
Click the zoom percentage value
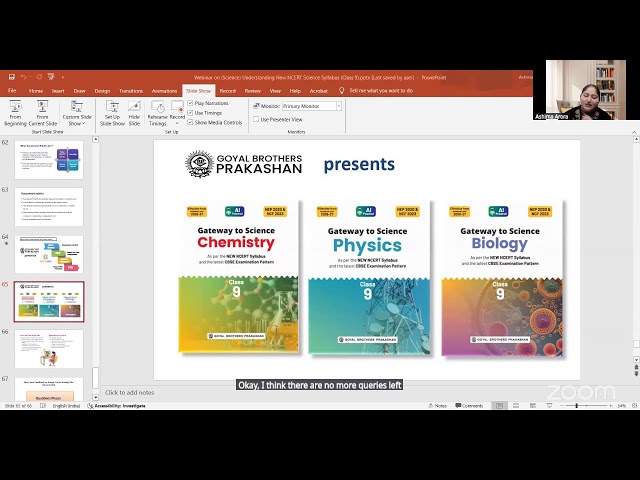(x=622, y=406)
